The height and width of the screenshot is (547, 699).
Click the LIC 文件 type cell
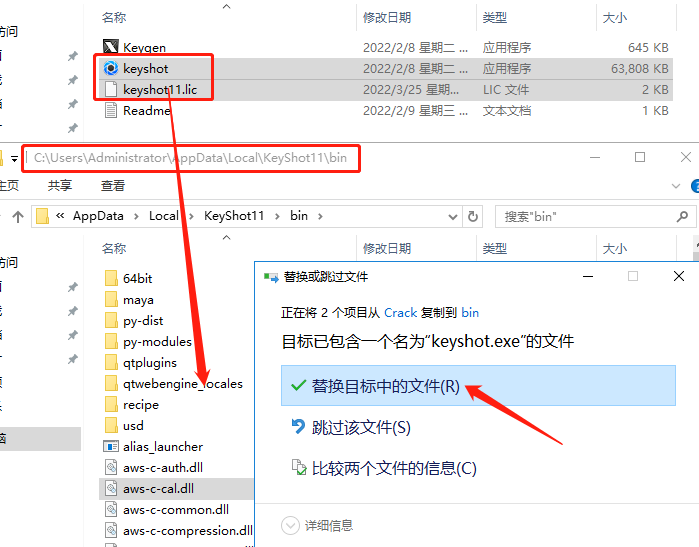tap(506, 90)
